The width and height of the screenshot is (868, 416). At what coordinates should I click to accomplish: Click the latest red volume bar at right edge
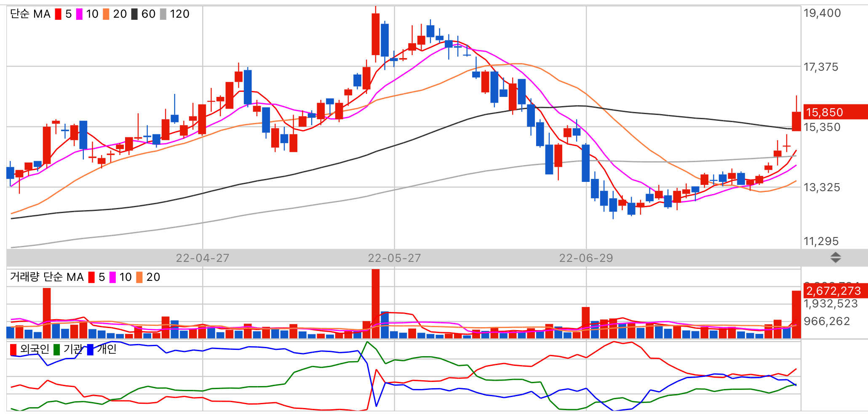pos(796,315)
